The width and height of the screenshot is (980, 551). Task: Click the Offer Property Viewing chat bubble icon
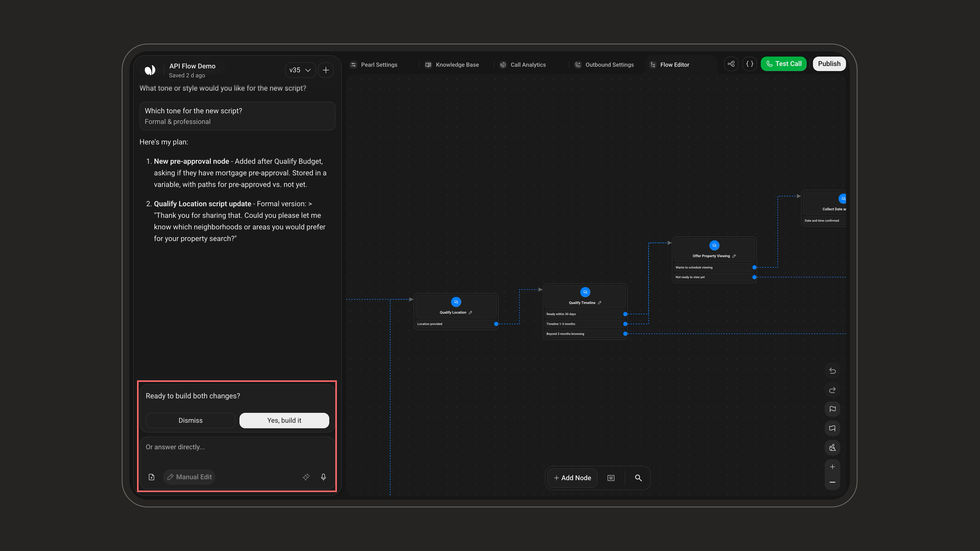[x=714, y=245]
